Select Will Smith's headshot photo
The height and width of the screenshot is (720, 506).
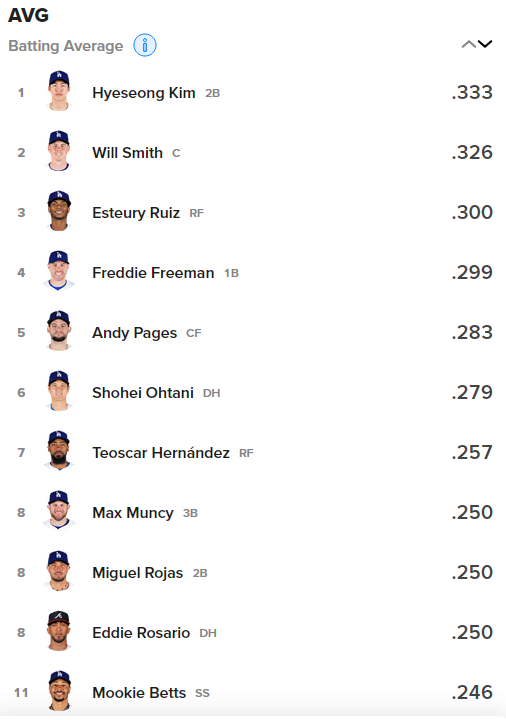click(59, 151)
